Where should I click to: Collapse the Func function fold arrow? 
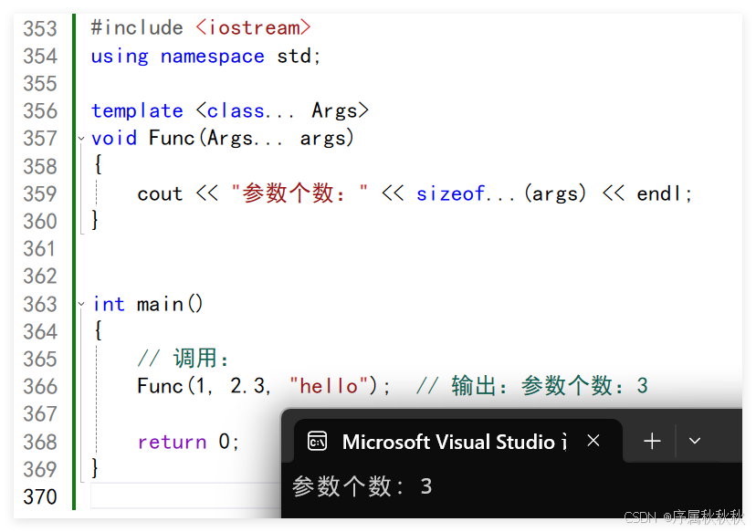pyautogui.click(x=81, y=139)
